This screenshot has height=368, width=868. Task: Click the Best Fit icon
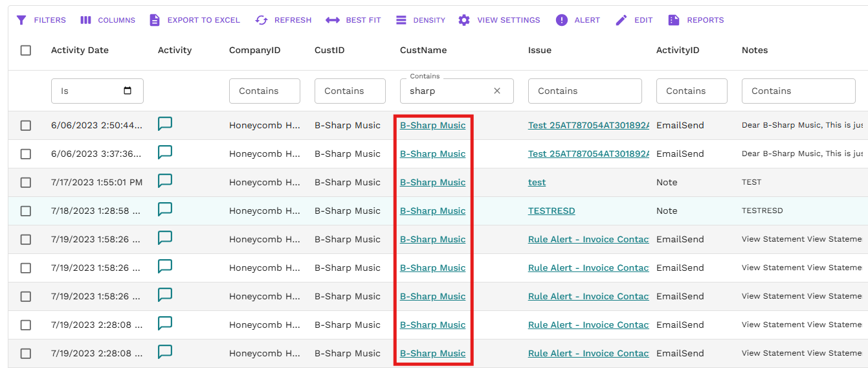coord(333,20)
